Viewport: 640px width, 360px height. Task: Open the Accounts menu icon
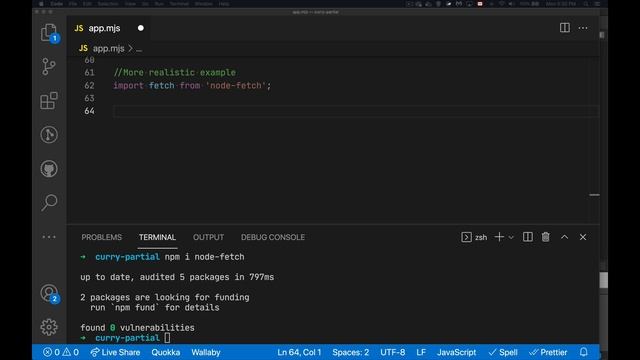point(49,293)
